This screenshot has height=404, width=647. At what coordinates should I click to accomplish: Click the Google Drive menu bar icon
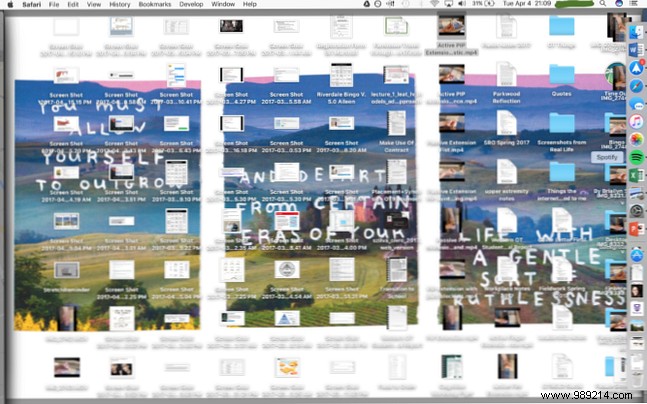click(x=366, y=4)
